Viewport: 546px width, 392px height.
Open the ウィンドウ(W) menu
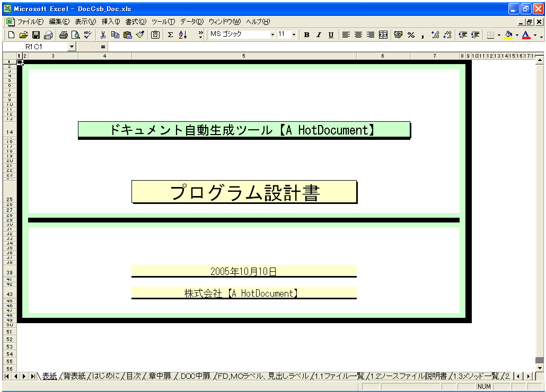pos(225,22)
